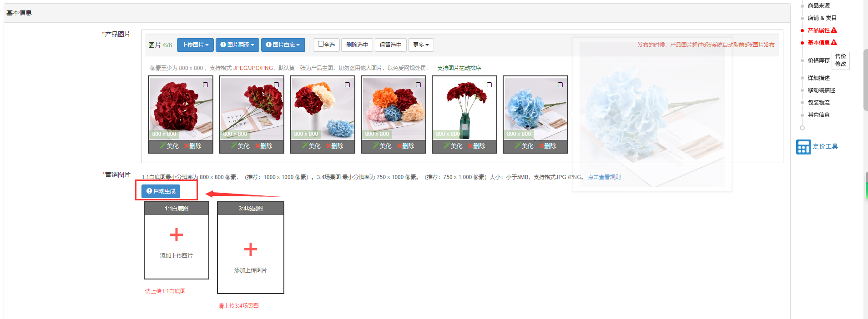Click the plus icon in 3:4场景图 box
868x319 pixels.
coord(251,249)
